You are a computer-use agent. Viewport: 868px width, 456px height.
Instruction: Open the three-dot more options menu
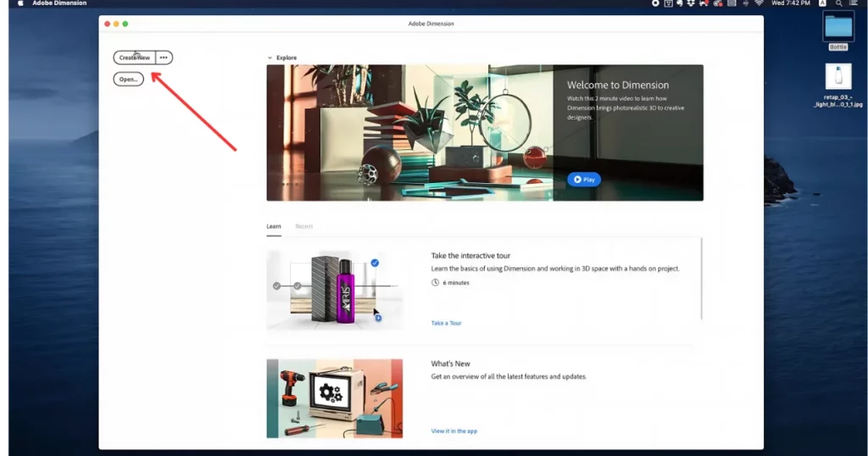coord(164,58)
